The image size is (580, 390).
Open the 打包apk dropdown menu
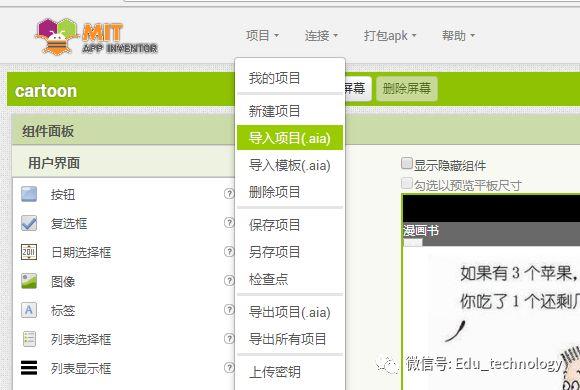click(x=390, y=36)
